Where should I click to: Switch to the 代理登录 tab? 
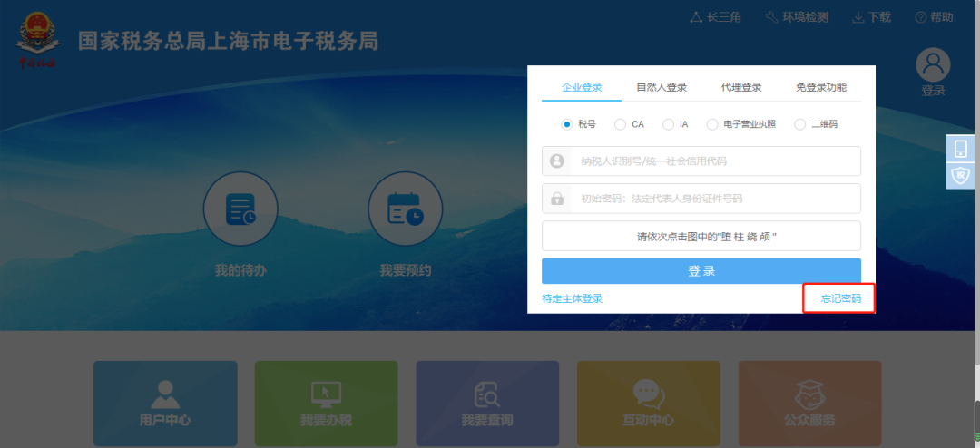click(x=741, y=87)
